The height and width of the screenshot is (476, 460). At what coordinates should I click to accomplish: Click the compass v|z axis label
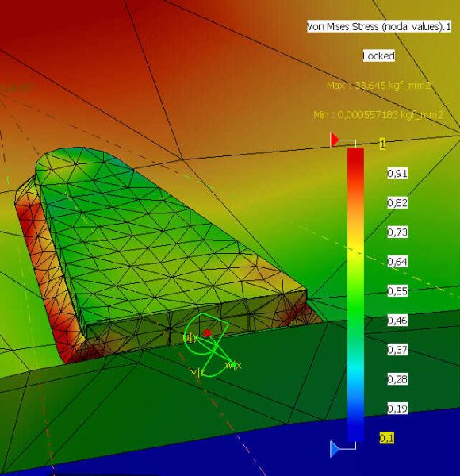[197, 373]
